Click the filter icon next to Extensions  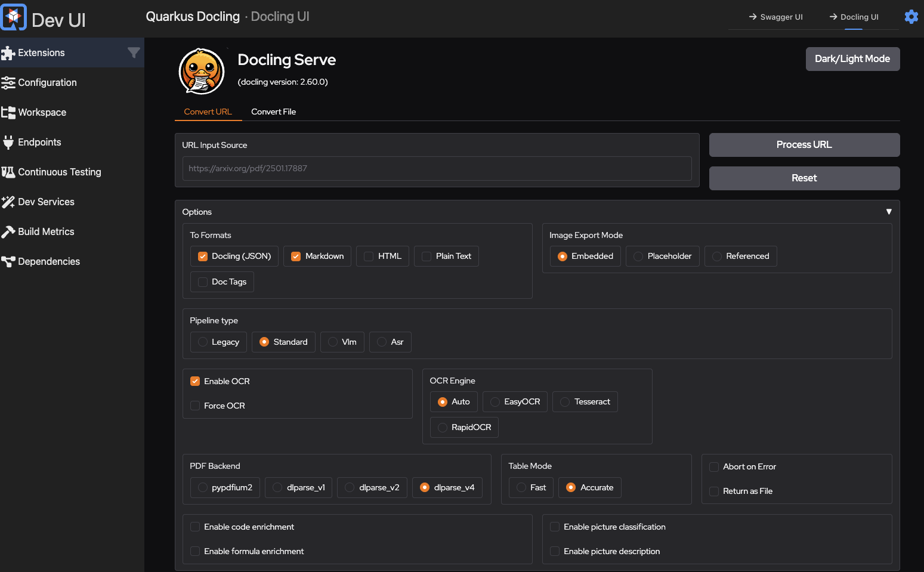134,52
